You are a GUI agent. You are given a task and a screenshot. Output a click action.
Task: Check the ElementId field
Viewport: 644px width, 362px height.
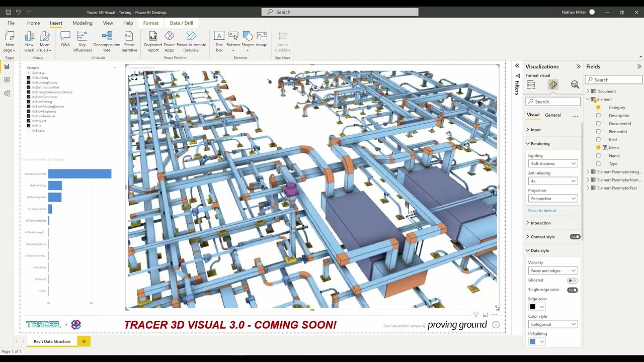pos(598,131)
